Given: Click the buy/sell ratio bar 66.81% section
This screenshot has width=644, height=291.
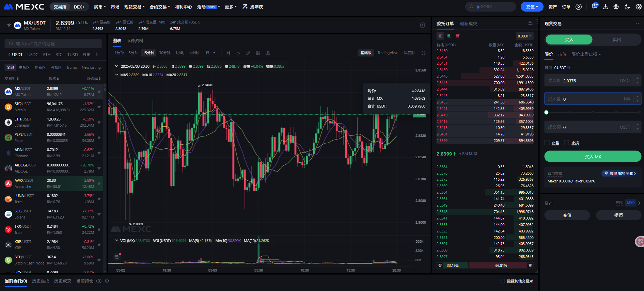Looking at the screenshot, I should coord(501,265).
